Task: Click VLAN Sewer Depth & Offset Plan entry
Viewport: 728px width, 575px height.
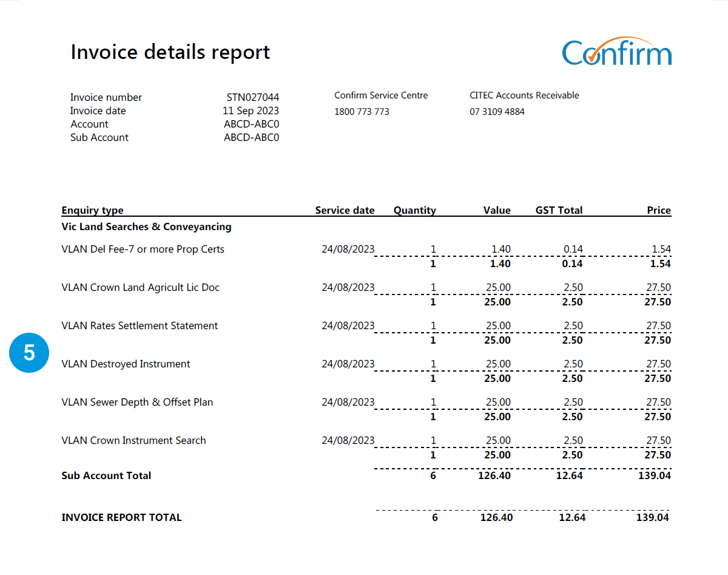Action: [137, 402]
